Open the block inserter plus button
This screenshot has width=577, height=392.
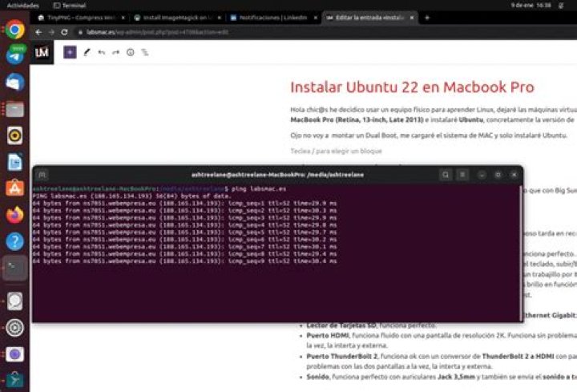[x=70, y=52]
